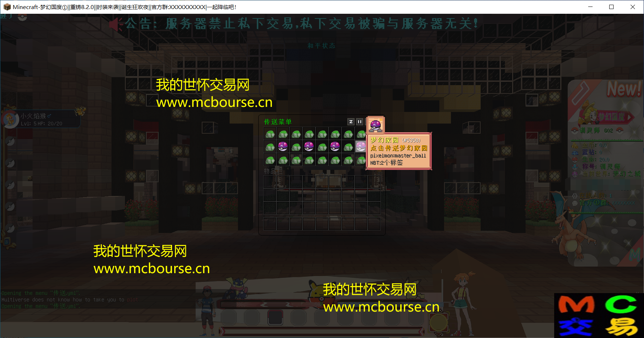The height and width of the screenshot is (338, 644).
Task: Click the 和平状态 status text
Action: click(322, 46)
